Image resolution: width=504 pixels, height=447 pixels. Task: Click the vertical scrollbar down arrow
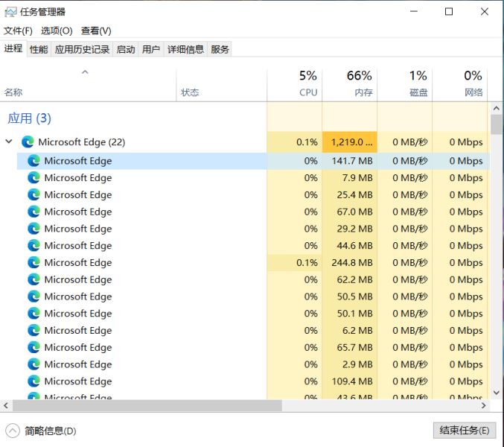(x=497, y=393)
